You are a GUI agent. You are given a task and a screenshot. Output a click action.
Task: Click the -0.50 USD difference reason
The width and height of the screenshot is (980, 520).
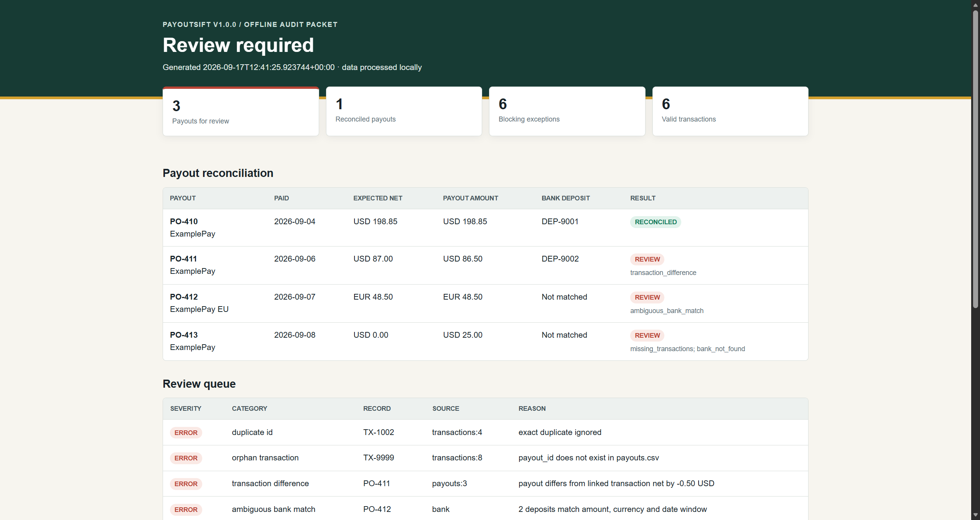tap(616, 483)
